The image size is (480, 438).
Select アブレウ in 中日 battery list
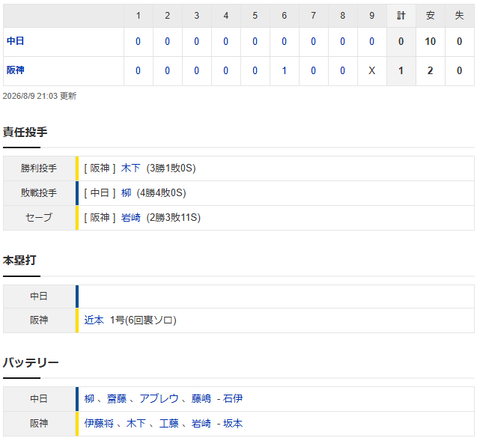click(x=159, y=398)
